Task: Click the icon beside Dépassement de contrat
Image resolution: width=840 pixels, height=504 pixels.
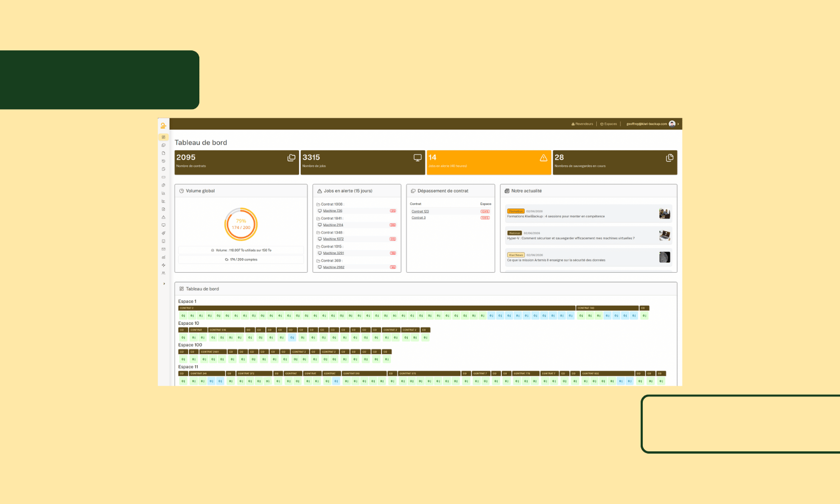Action: (x=413, y=191)
